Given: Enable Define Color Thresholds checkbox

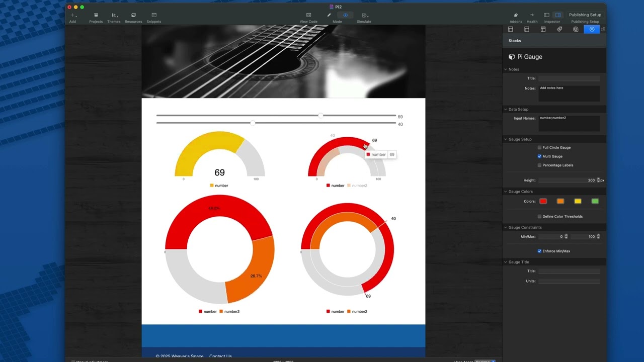Looking at the screenshot, I should [x=539, y=217].
